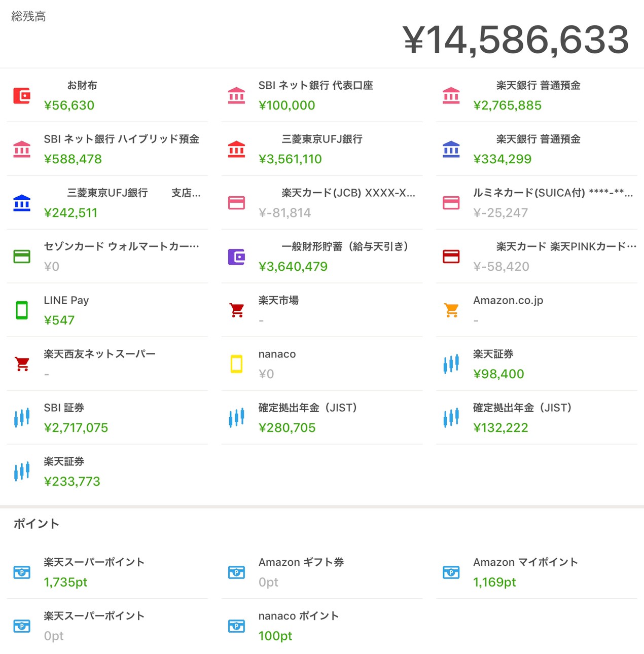Select the 楽天西友ネットスーパー account name

click(100, 354)
